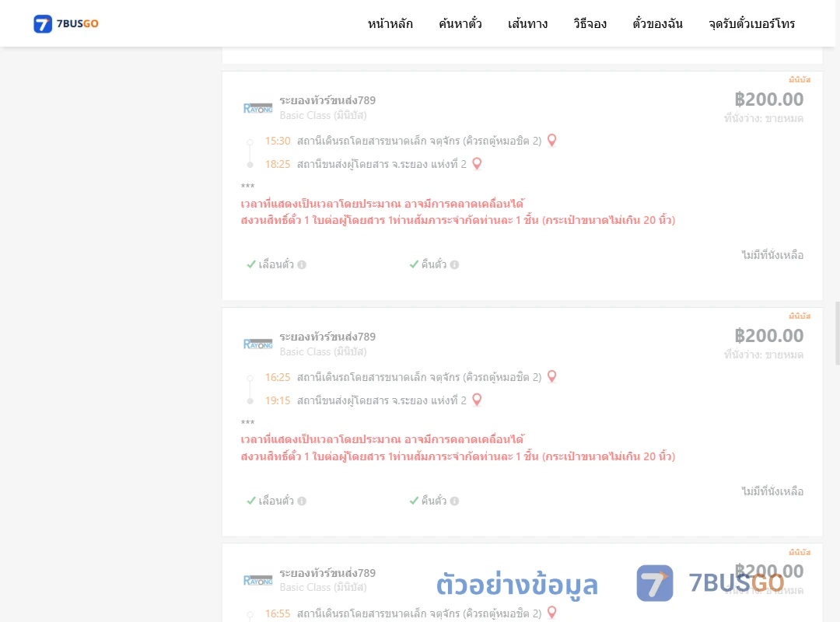Open the วิธีจอง menu item
This screenshot has width=840, height=622.
click(x=590, y=23)
